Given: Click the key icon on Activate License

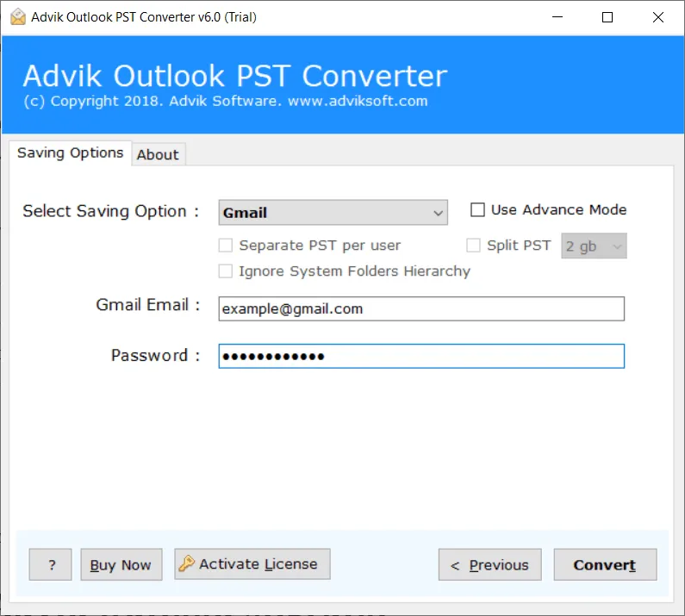Looking at the screenshot, I should [186, 563].
